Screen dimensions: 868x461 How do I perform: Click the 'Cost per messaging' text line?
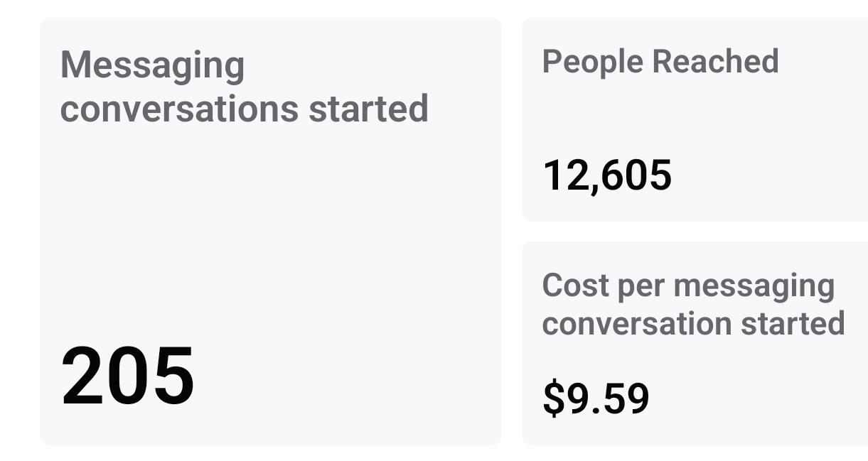(x=688, y=286)
